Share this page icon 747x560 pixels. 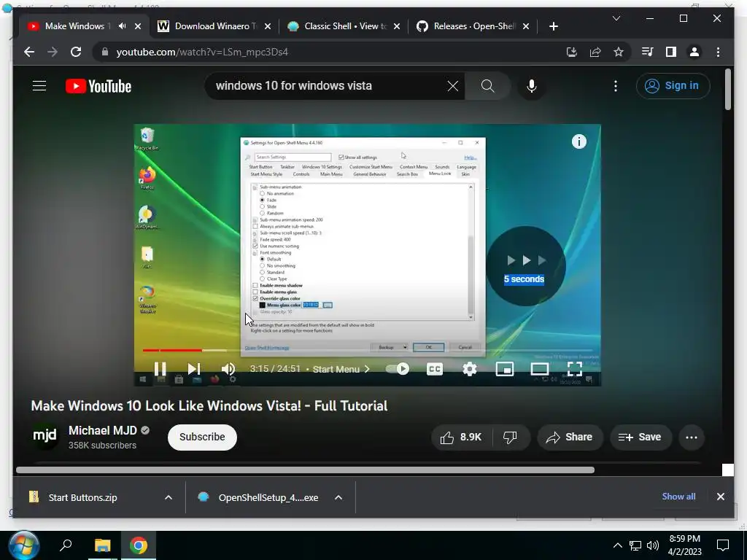point(595,52)
